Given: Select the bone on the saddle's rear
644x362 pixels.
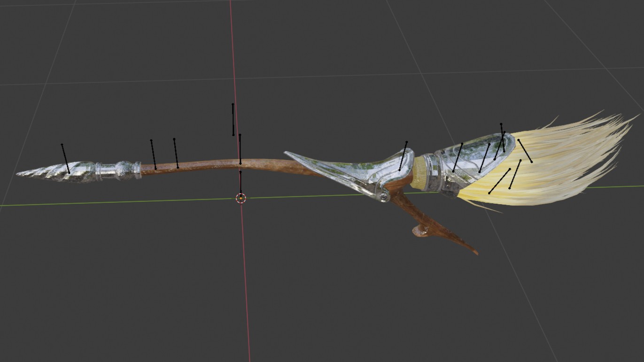Looking at the screenshot, I should 403,156.
